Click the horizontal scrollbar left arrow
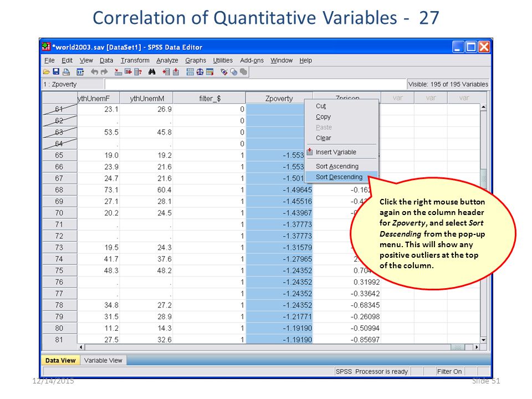The width and height of the screenshot is (532, 399). click(81, 347)
